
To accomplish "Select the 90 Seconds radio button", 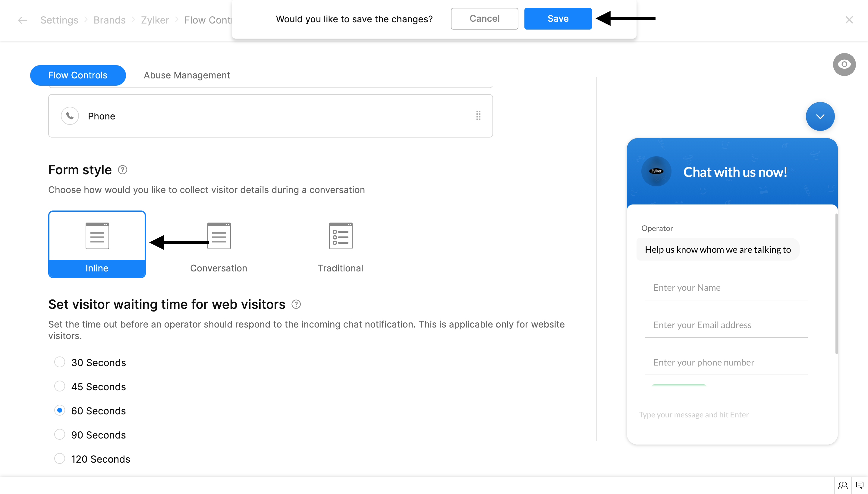I will coord(60,435).
